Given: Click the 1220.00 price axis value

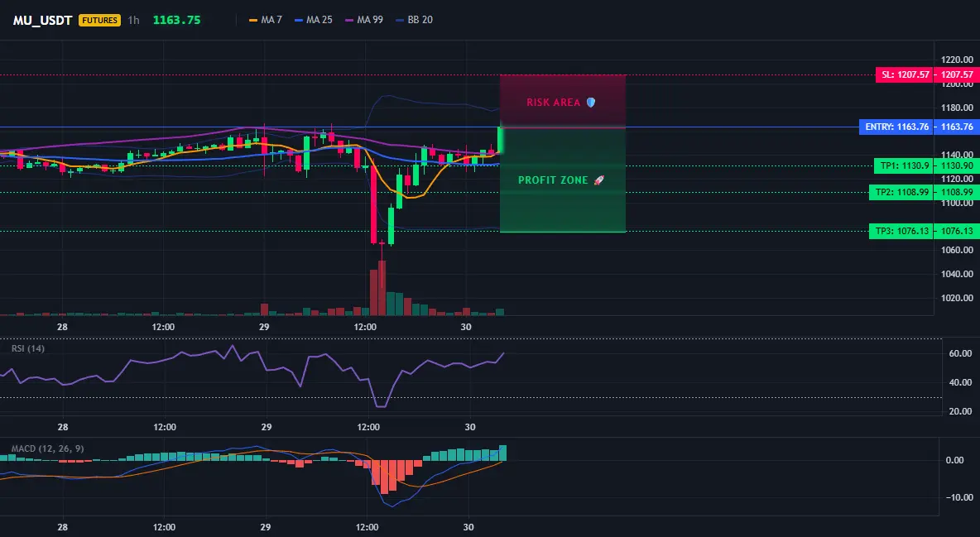Looking at the screenshot, I should tap(957, 60).
